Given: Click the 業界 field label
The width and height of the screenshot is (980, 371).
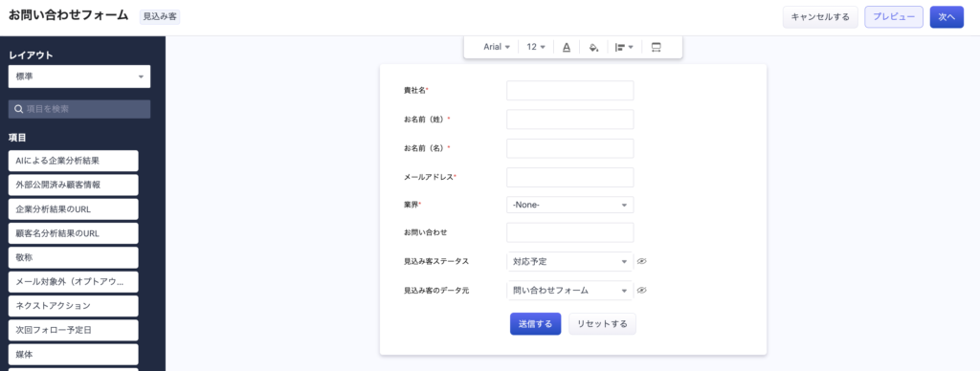Looking at the screenshot, I should click(x=412, y=205).
